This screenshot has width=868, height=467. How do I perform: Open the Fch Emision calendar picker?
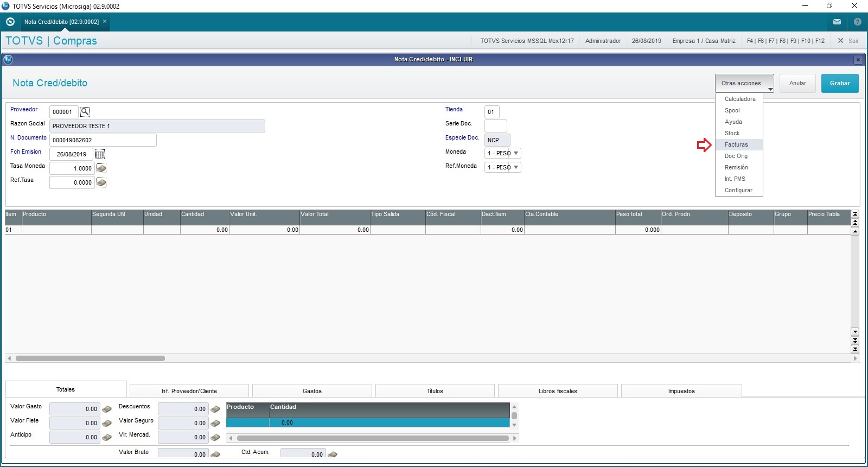pos(100,154)
